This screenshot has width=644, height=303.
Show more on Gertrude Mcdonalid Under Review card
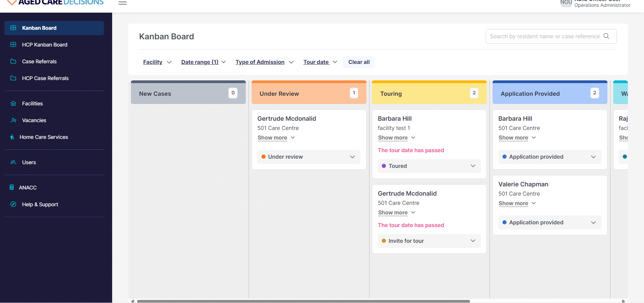coord(276,137)
